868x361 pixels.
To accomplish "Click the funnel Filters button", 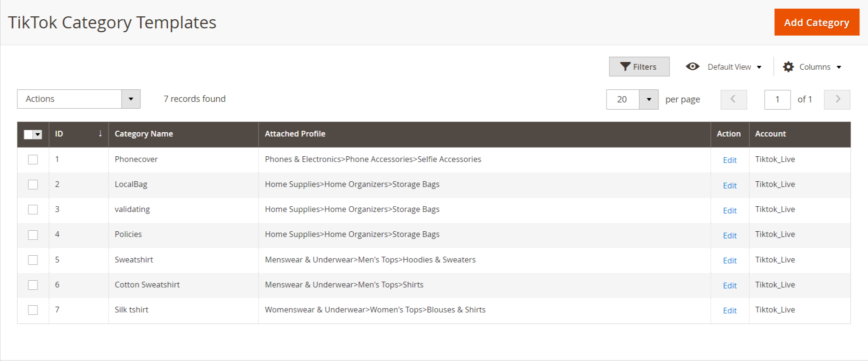I will tap(639, 67).
